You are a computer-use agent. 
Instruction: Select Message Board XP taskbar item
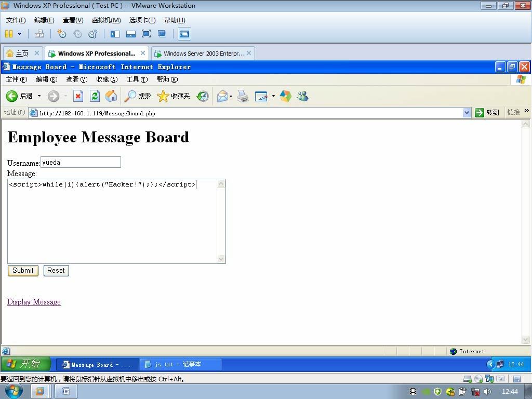pyautogui.click(x=98, y=365)
